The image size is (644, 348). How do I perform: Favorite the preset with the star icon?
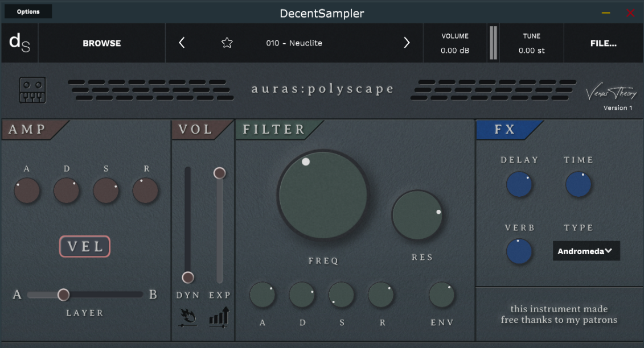click(x=227, y=43)
